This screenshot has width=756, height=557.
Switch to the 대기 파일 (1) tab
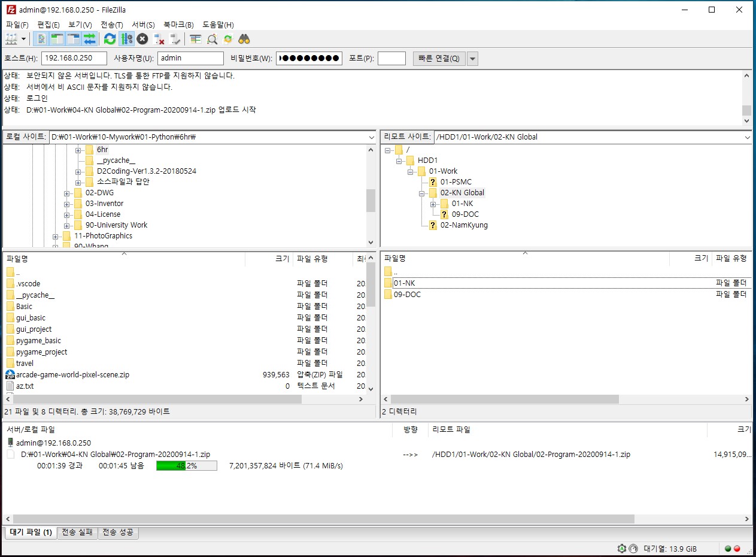[x=31, y=532]
